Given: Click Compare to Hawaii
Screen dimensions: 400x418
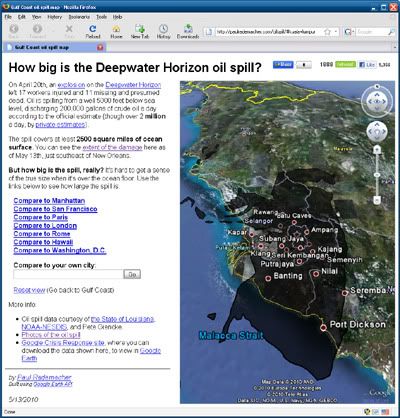Looking at the screenshot, I should pyautogui.click(x=43, y=242).
